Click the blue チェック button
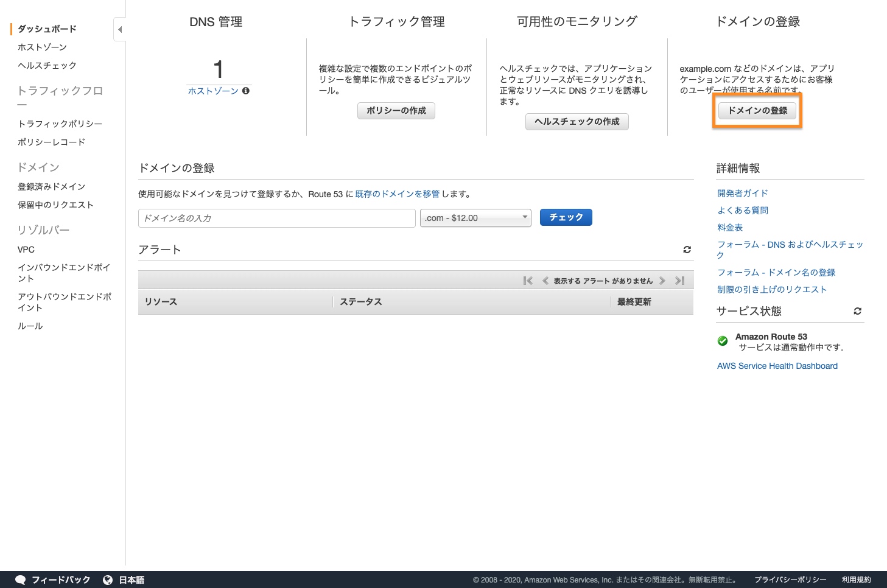Viewport: 887px width, 588px height. point(566,217)
